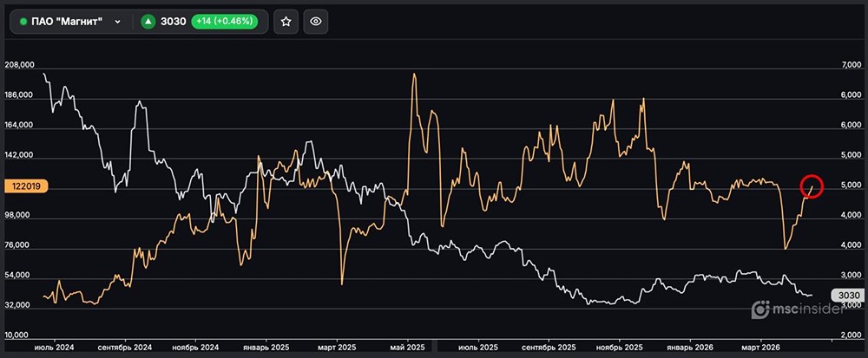This screenshot has height=358, width=868.
Task: Click the orange 122019 axis value label
Action: coord(25,186)
